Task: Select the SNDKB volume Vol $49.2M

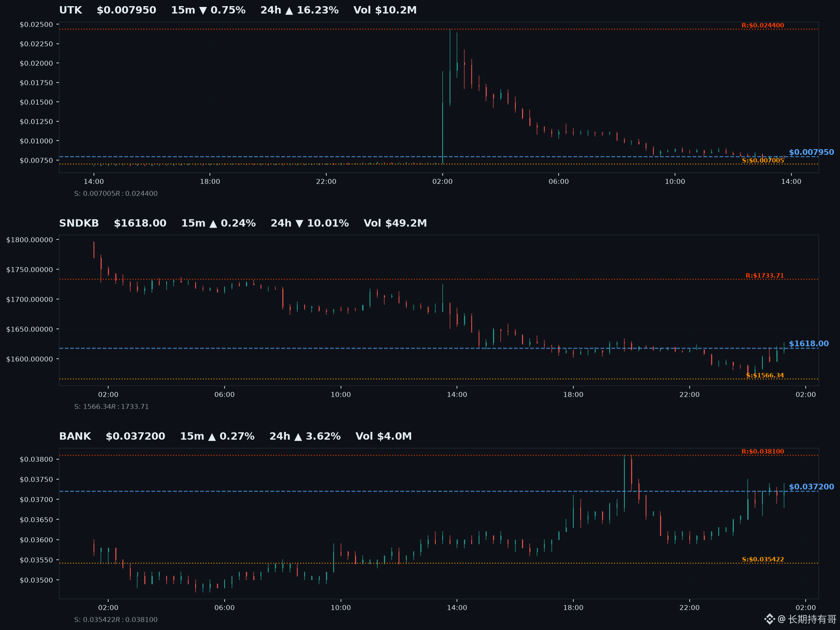Action: (x=395, y=223)
